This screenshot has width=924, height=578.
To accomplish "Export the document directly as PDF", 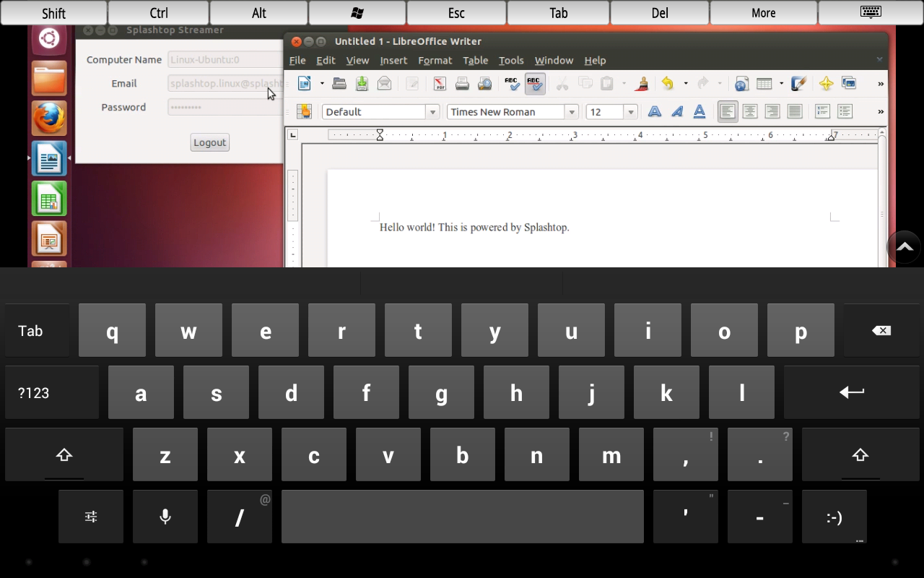I will pos(440,84).
